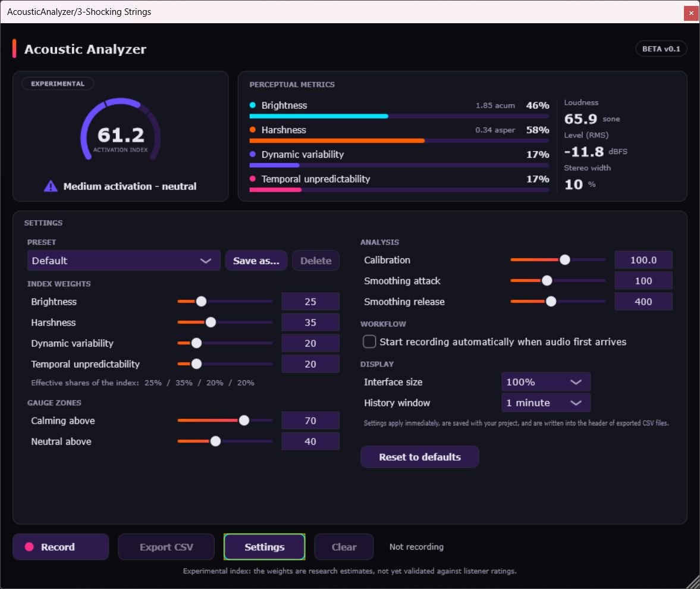Click the Harshness index weight slider
The image size is (700, 589).
pyautogui.click(x=225, y=322)
